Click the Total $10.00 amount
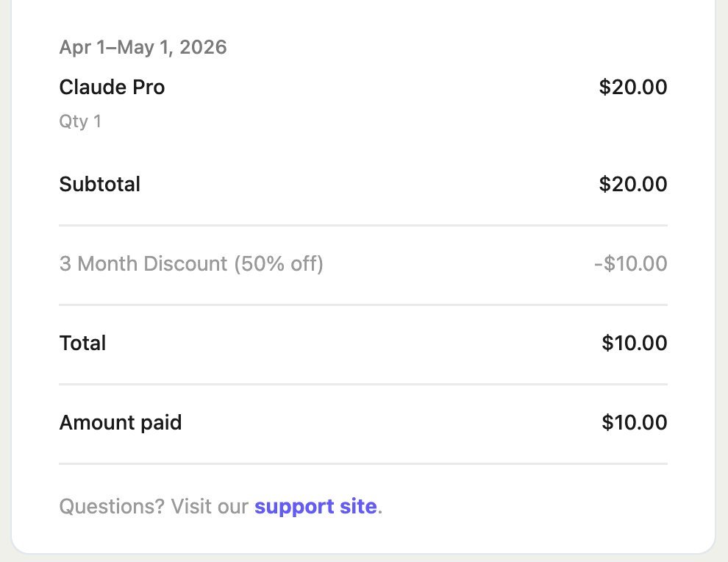 [x=634, y=344]
